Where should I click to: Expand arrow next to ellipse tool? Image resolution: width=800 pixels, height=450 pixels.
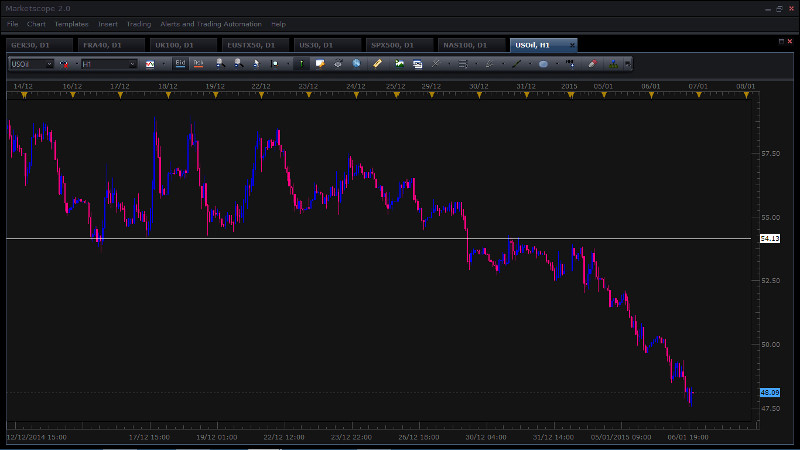(x=557, y=64)
